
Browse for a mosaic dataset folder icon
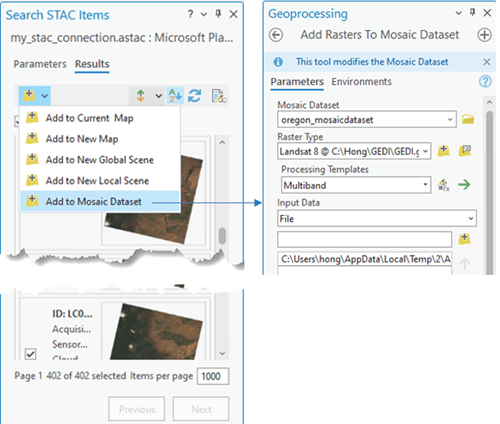(x=468, y=119)
